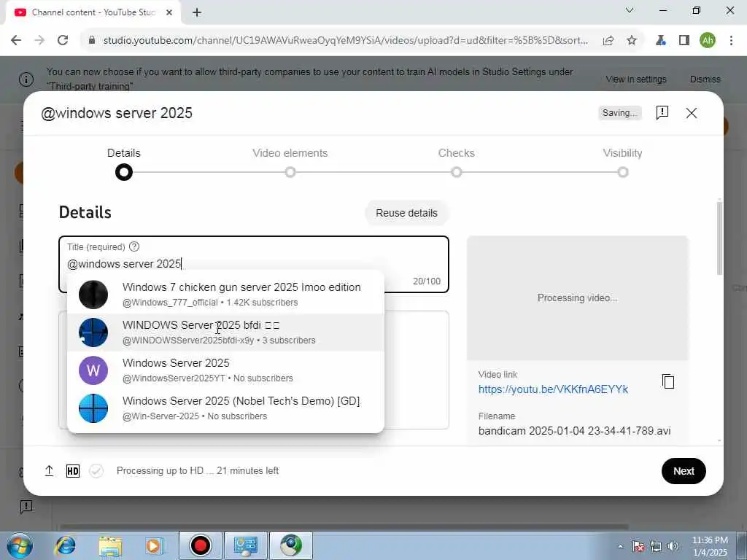The width and height of the screenshot is (747, 560).
Task: Click the dialog vertical scrollbar
Action: click(x=719, y=238)
